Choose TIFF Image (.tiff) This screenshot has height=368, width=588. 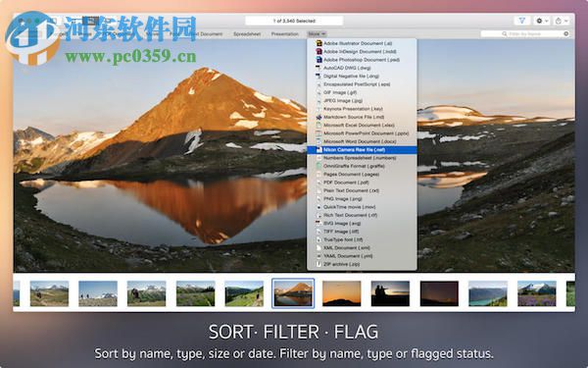pyautogui.click(x=362, y=232)
